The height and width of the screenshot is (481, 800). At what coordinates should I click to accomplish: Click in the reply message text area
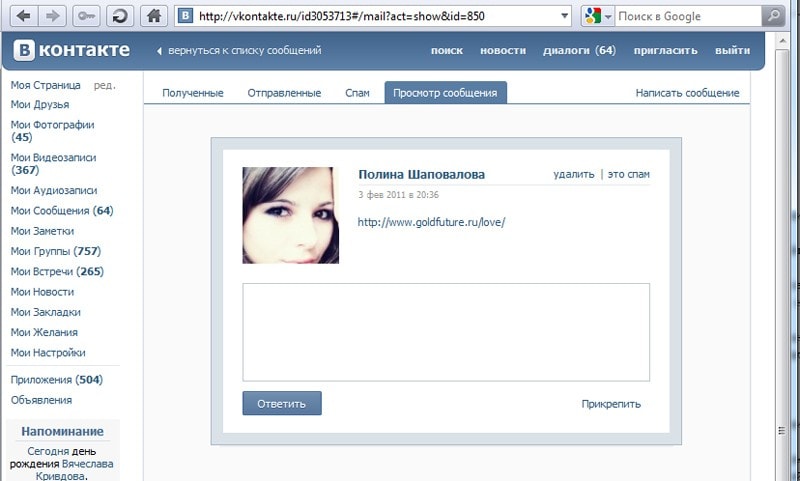click(446, 332)
